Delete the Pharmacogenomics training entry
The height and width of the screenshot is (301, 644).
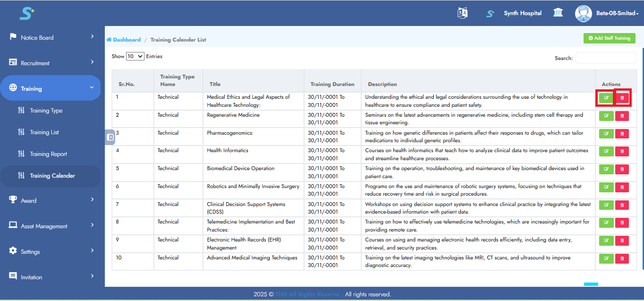[x=622, y=134]
